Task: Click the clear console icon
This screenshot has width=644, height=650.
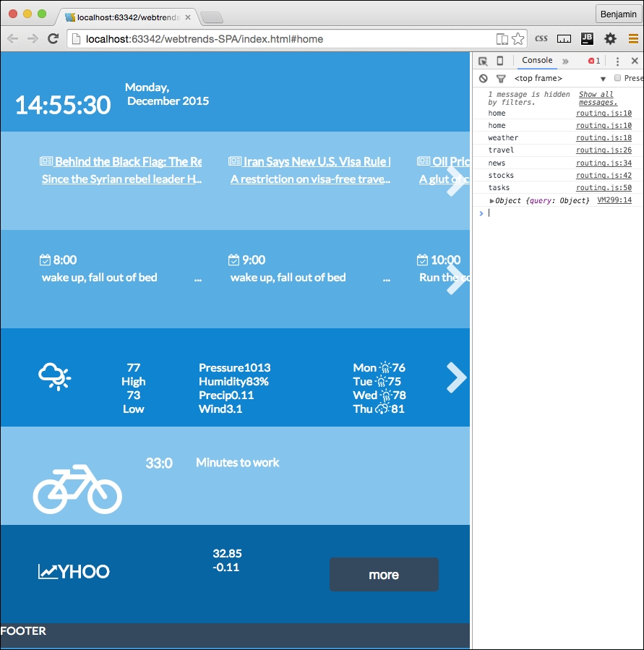Action: (x=483, y=77)
